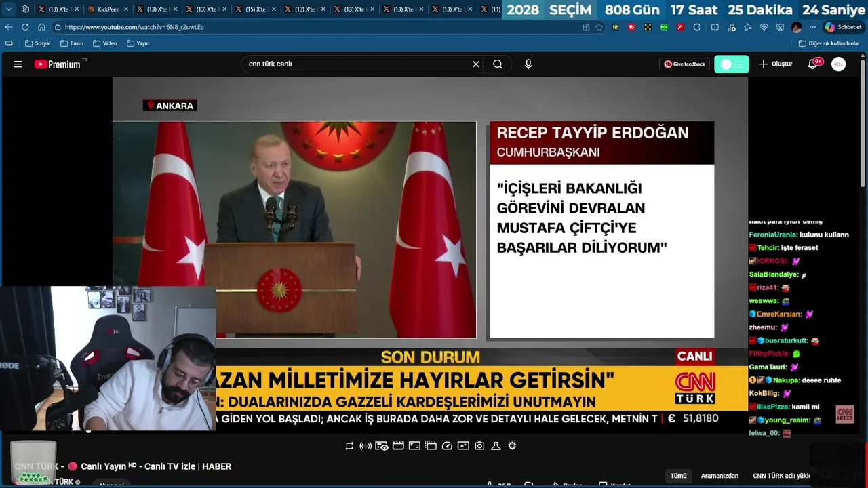The image size is (868, 488).
Task: Open the Video bookmarks folder
Action: click(104, 43)
